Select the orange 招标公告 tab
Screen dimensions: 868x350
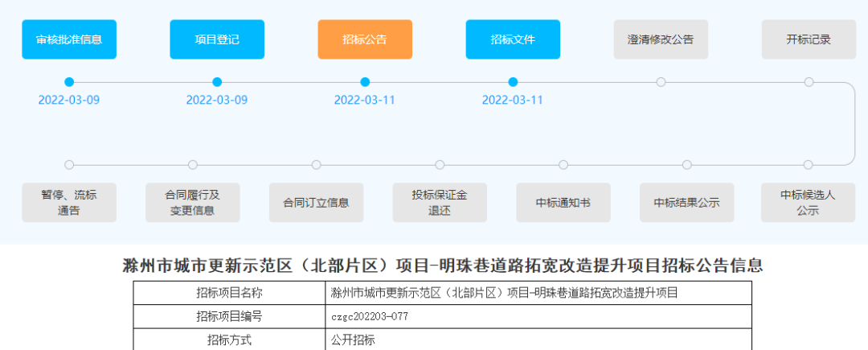pos(365,39)
